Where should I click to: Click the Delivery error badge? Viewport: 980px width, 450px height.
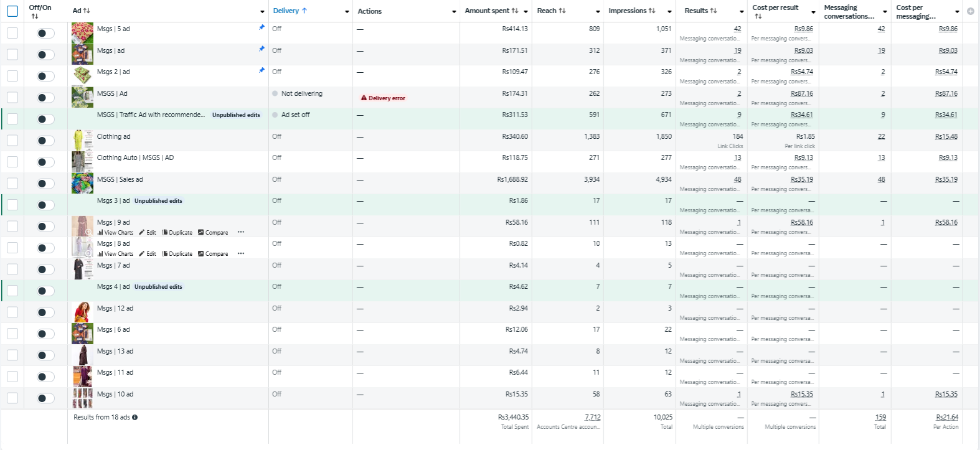pyautogui.click(x=383, y=98)
